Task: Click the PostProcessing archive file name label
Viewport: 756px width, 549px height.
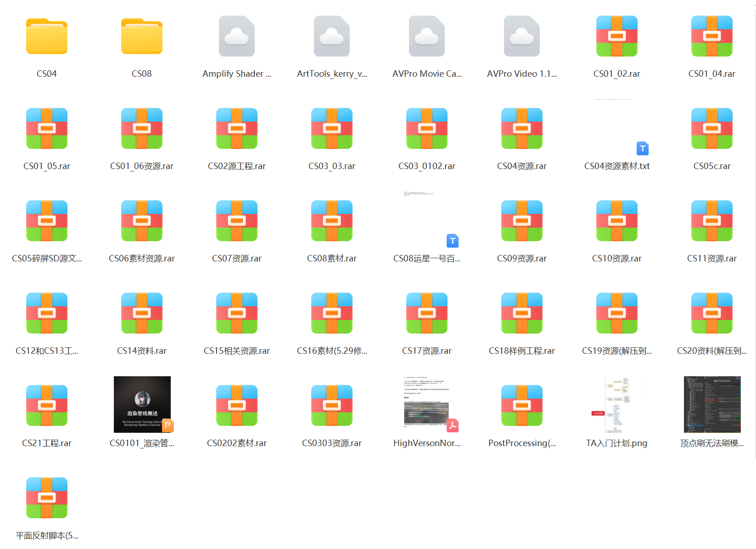Action: click(x=521, y=443)
